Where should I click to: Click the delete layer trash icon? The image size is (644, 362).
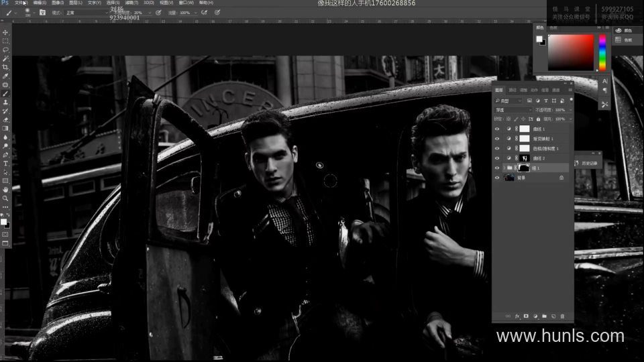click(562, 316)
